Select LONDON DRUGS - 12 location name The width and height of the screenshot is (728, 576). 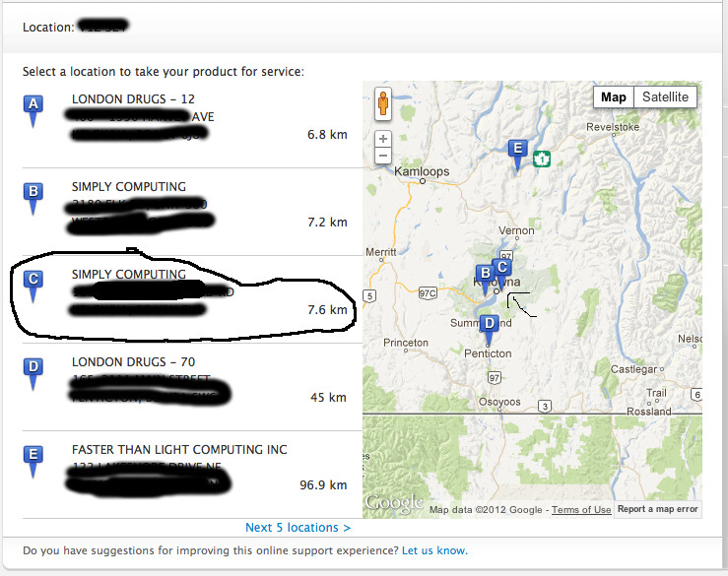pos(133,99)
